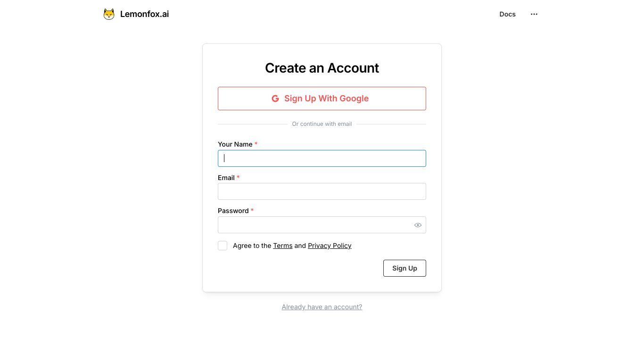Focus the Your Name input field

point(322,158)
